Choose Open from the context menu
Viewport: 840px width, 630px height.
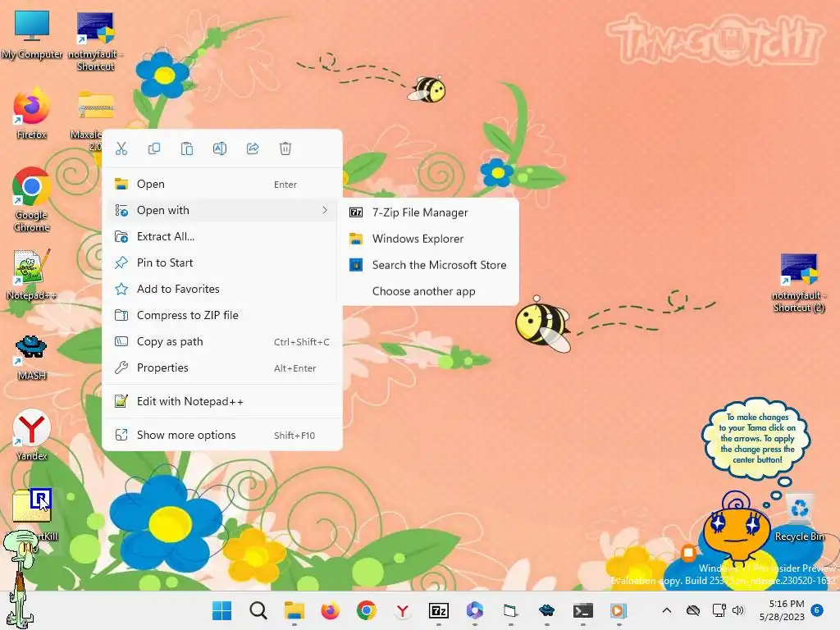[x=221, y=184]
